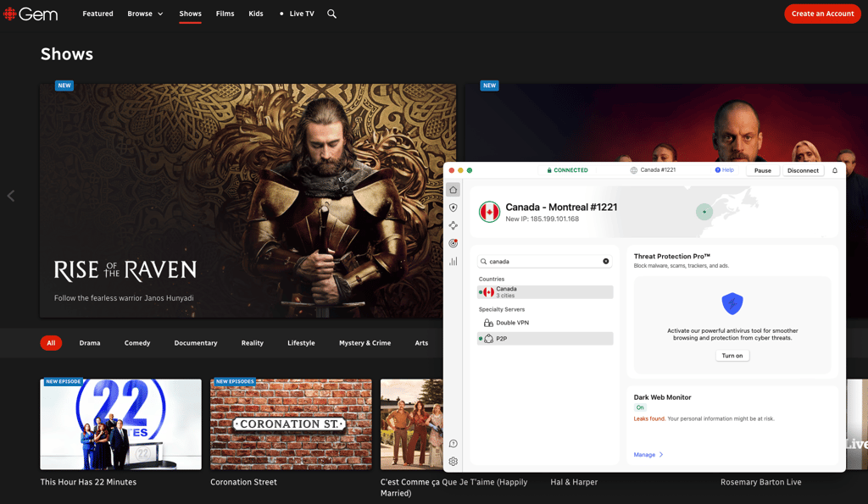Filter shows by Reality
Image resolution: width=868 pixels, height=504 pixels.
[253, 343]
